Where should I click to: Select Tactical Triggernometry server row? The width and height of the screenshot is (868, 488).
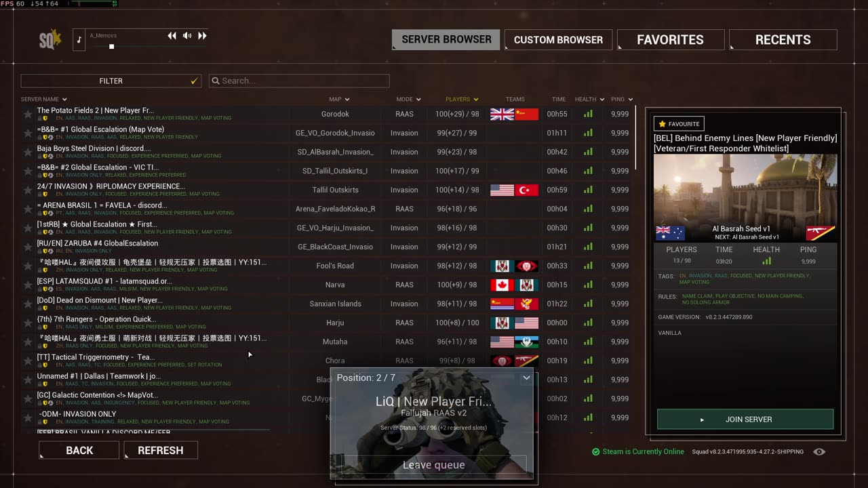tap(327, 361)
